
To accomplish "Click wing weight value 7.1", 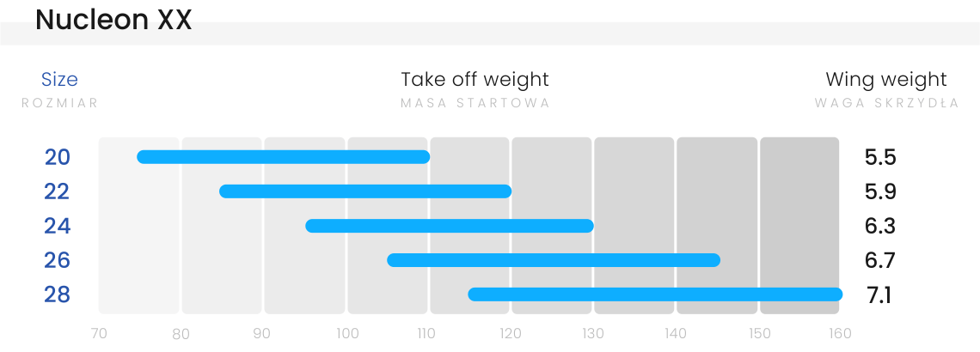I will pyautogui.click(x=879, y=294).
